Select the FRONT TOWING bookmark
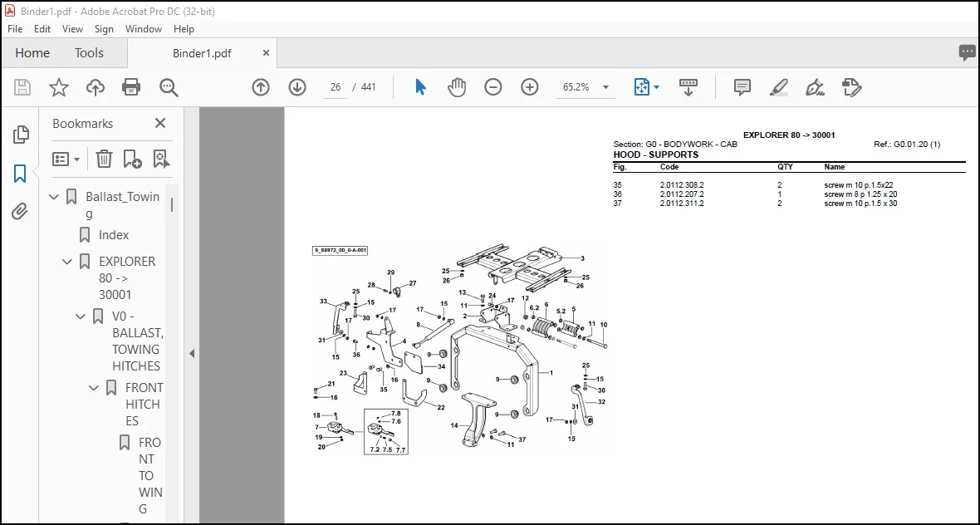The height and width of the screenshot is (525, 980). pos(150,476)
